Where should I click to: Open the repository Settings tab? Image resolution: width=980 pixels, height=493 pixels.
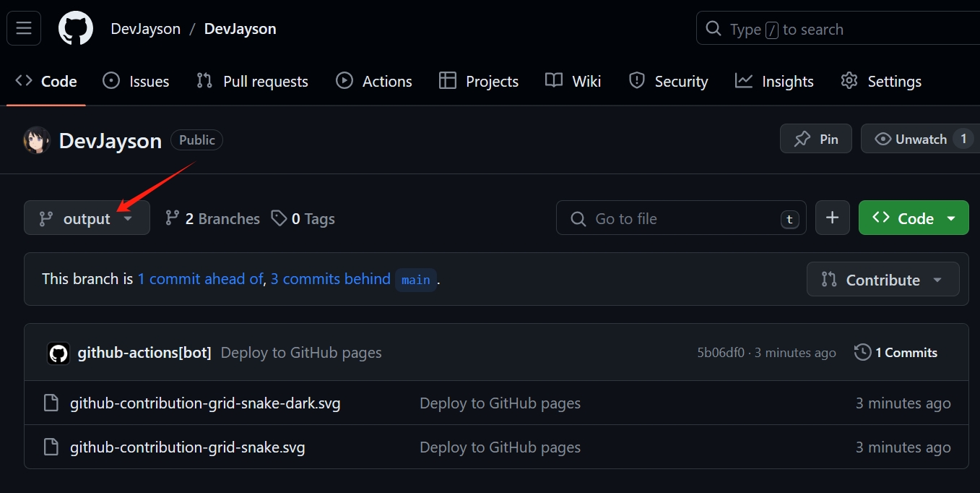point(881,81)
